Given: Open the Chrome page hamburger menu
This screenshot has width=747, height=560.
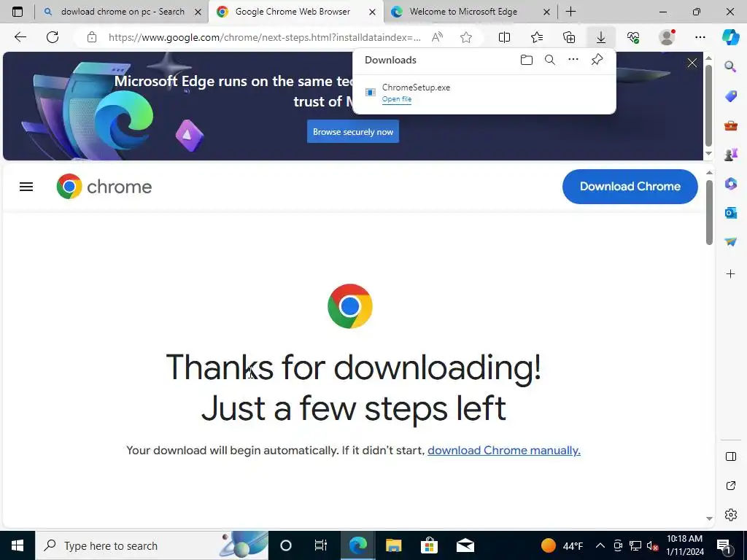Looking at the screenshot, I should pyautogui.click(x=26, y=187).
